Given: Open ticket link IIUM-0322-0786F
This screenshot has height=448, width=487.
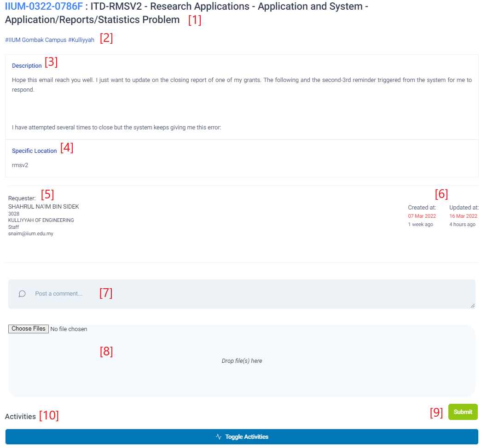Looking at the screenshot, I should (x=44, y=6).
